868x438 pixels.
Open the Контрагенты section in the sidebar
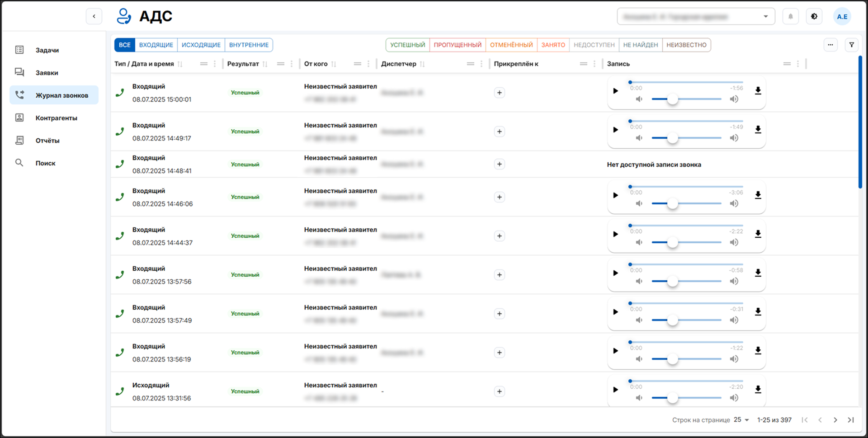[56, 118]
